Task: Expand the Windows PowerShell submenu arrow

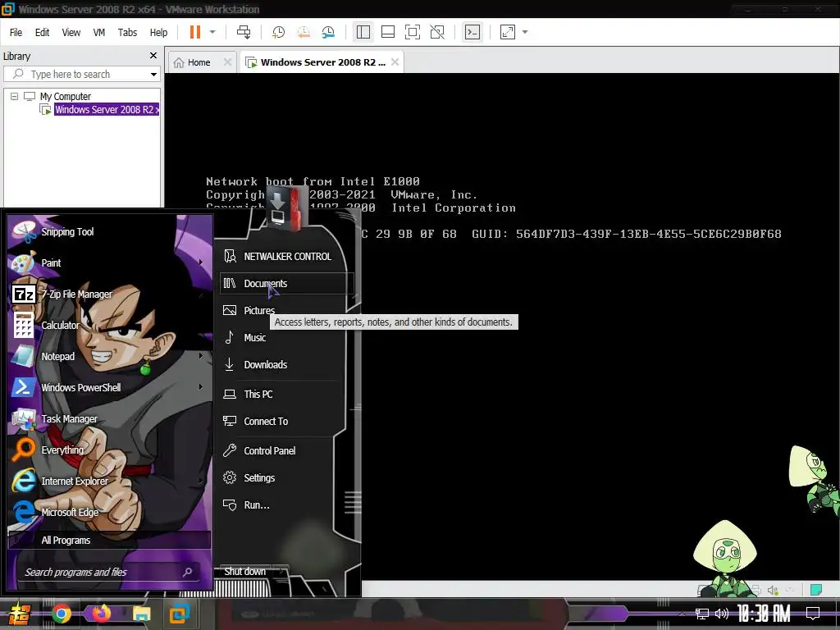Action: (202, 387)
